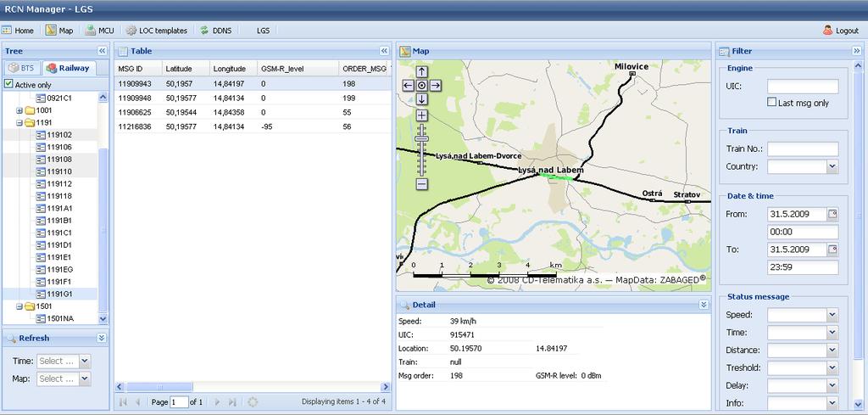Click the From time field 00:00
The image size is (868, 415).
tap(803, 232)
